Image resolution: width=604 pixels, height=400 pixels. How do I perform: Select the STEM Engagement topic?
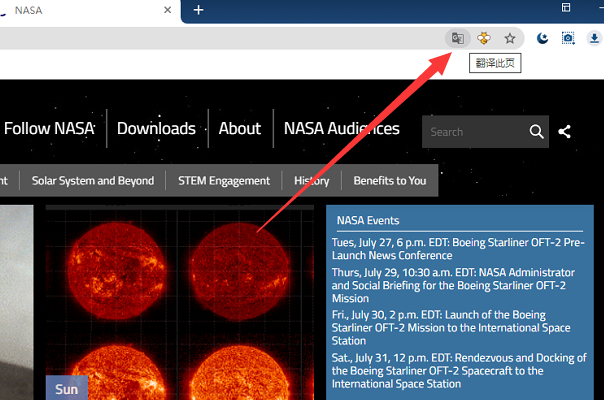click(x=224, y=181)
